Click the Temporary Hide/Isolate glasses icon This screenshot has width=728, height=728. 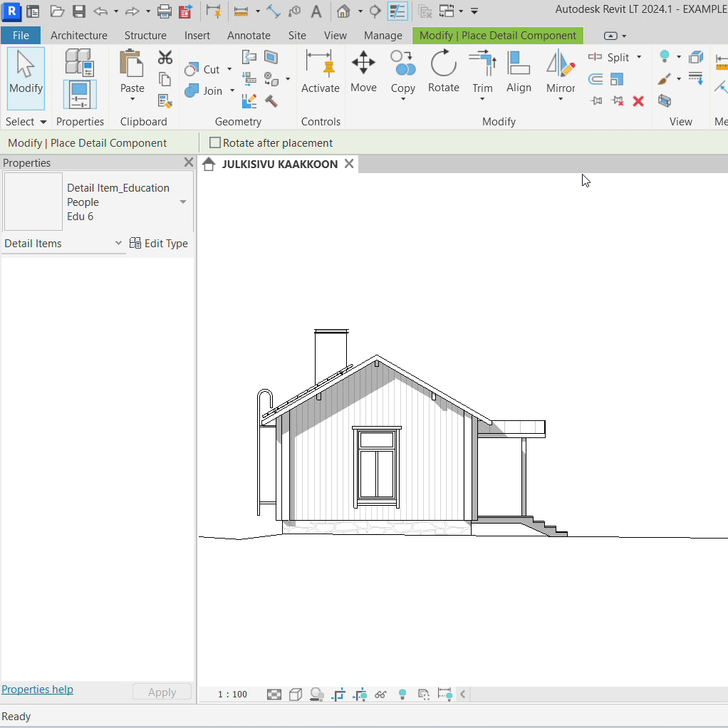pos(380,694)
